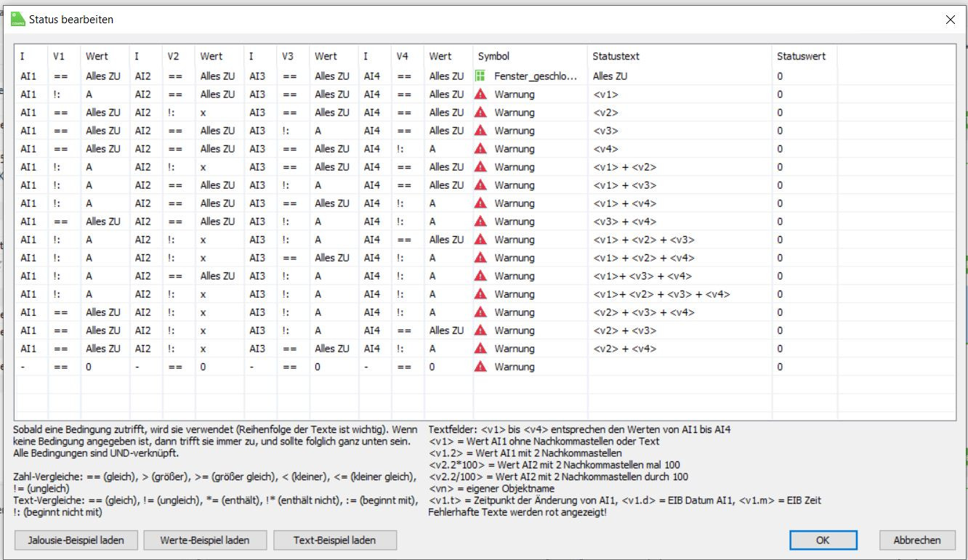Click the status text '<v3> + <v4>'
This screenshot has height=560, width=968.
pyautogui.click(x=624, y=221)
